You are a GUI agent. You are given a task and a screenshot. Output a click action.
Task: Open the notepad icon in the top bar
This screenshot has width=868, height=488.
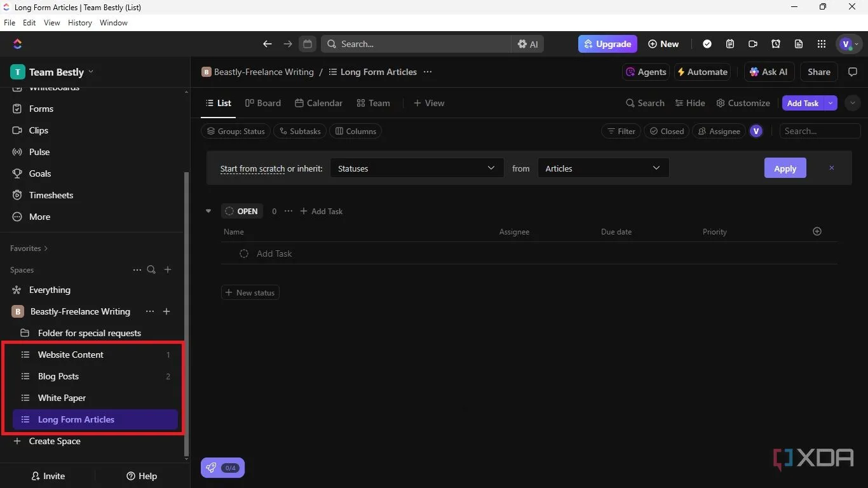point(730,44)
